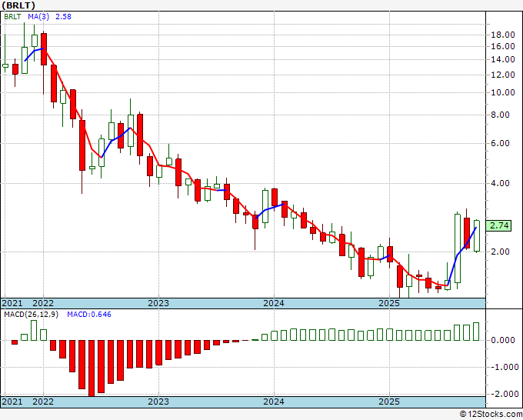This screenshot has height=420, width=523.
Task: Click 2022 on the price chart time axis
Action: pos(43,303)
